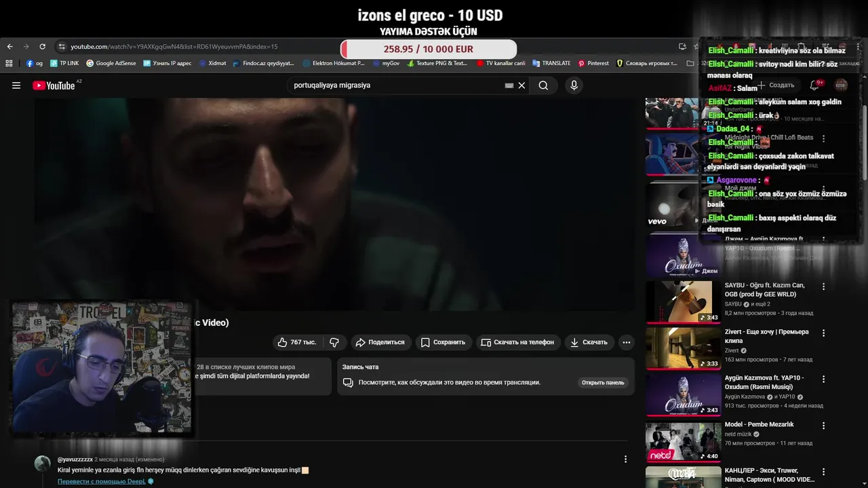Play Zivert - Еще хочу thumbnail

pos(683,348)
